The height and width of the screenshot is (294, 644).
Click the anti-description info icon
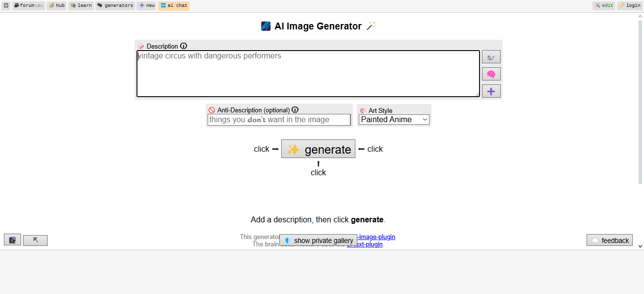[295, 110]
